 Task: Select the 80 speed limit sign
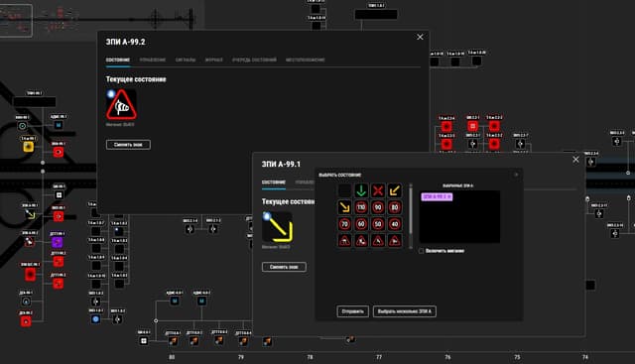tap(395, 207)
